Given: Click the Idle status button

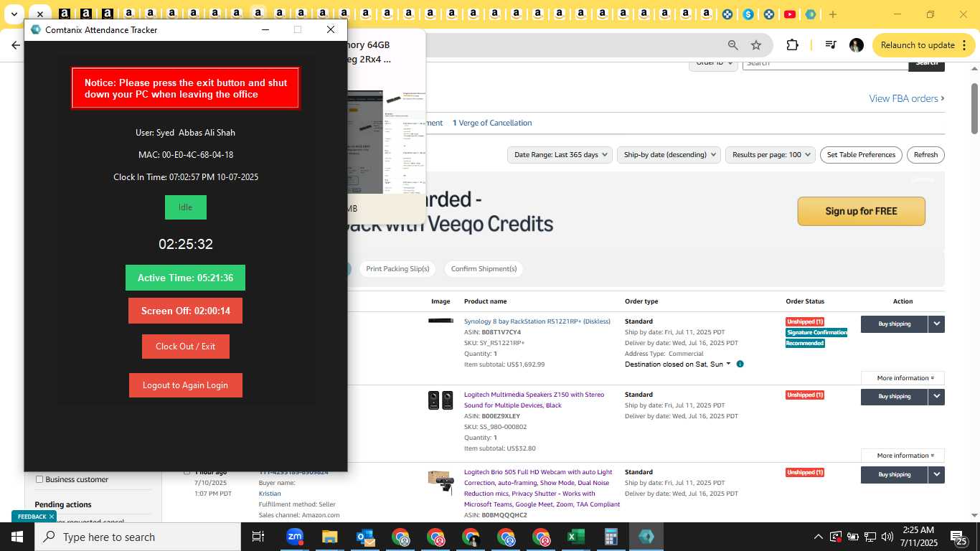Looking at the screenshot, I should pos(185,207).
